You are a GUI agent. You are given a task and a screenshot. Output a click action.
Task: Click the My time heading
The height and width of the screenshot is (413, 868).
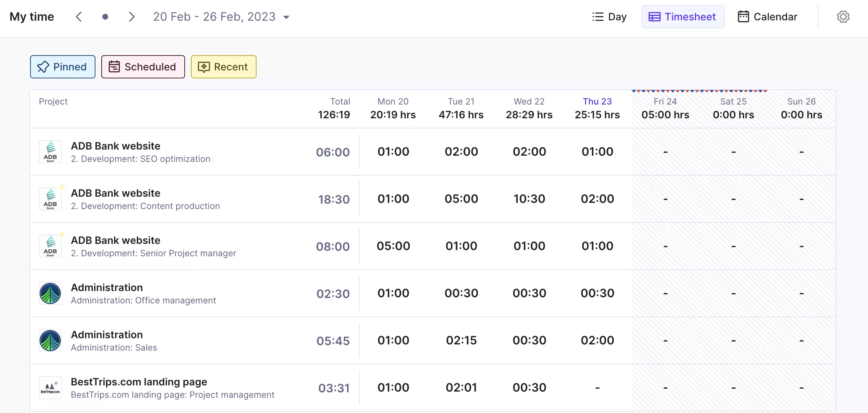coord(32,17)
